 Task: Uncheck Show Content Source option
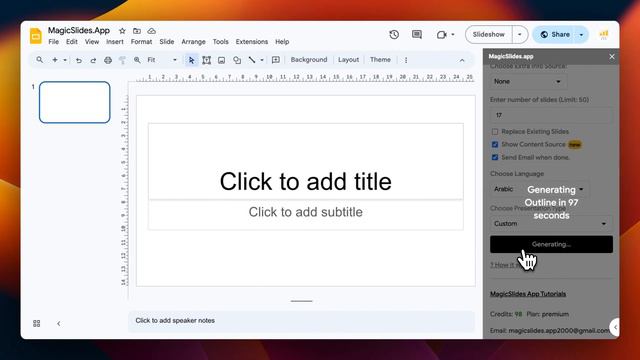coord(495,144)
